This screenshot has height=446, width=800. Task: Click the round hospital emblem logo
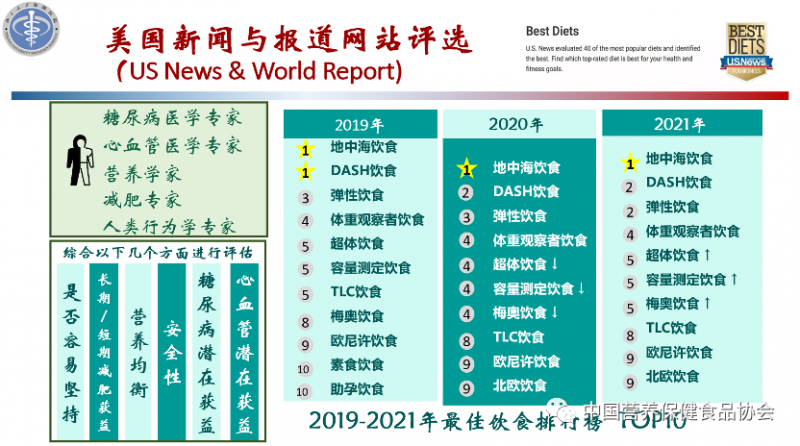[x=31, y=29]
